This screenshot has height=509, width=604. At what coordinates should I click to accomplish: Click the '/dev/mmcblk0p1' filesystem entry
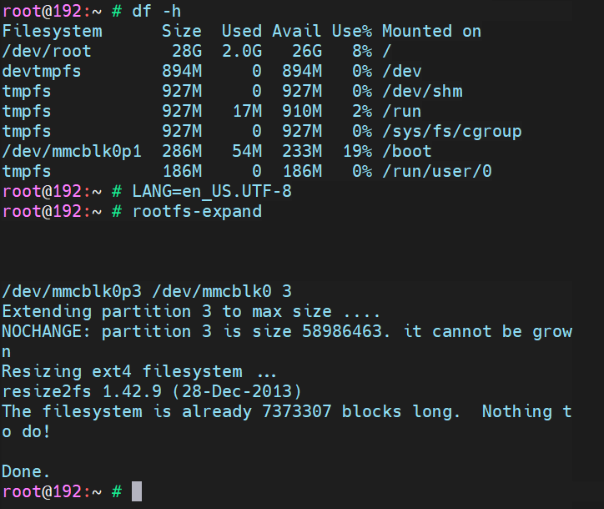point(72,151)
